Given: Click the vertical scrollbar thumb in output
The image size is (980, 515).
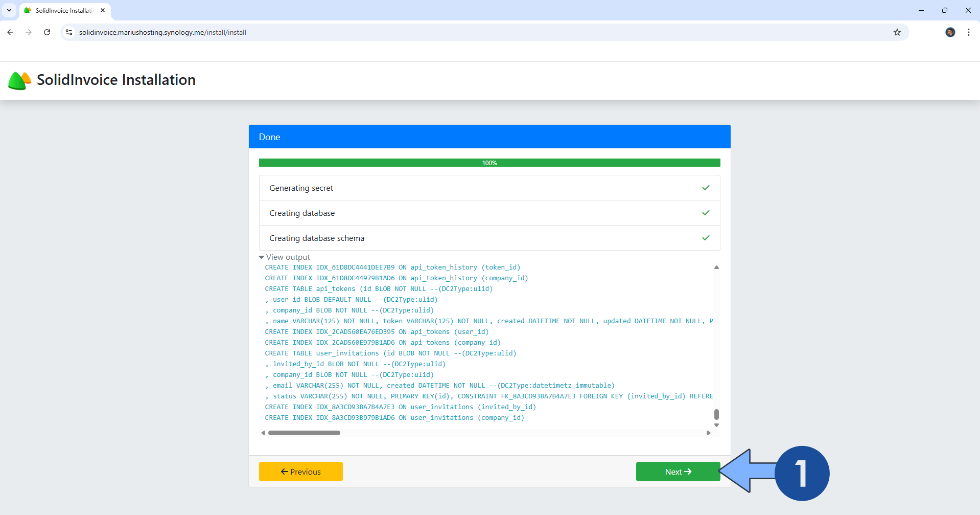Looking at the screenshot, I should [716, 414].
